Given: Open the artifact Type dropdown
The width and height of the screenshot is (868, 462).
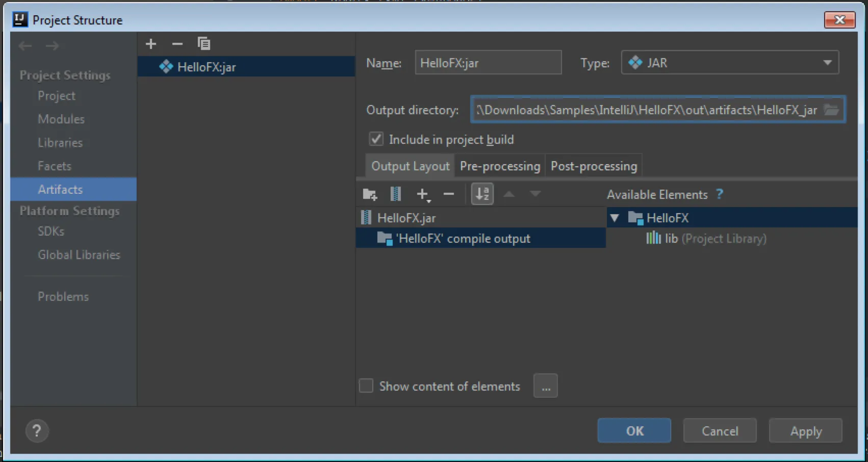Looking at the screenshot, I should coord(730,63).
